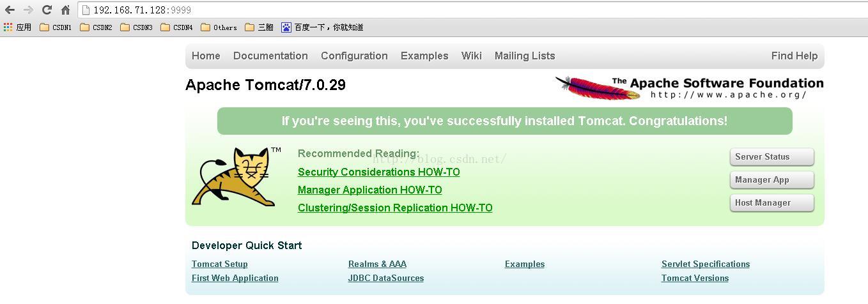Open the Tomcat Versions link
Image resolution: width=868 pixels, height=304 pixels.
point(695,278)
